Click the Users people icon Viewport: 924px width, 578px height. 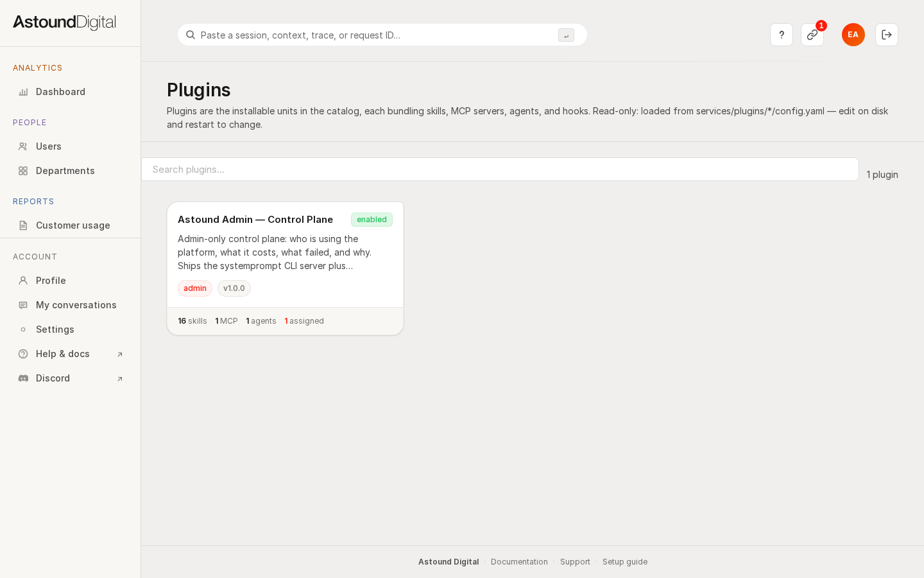point(23,146)
